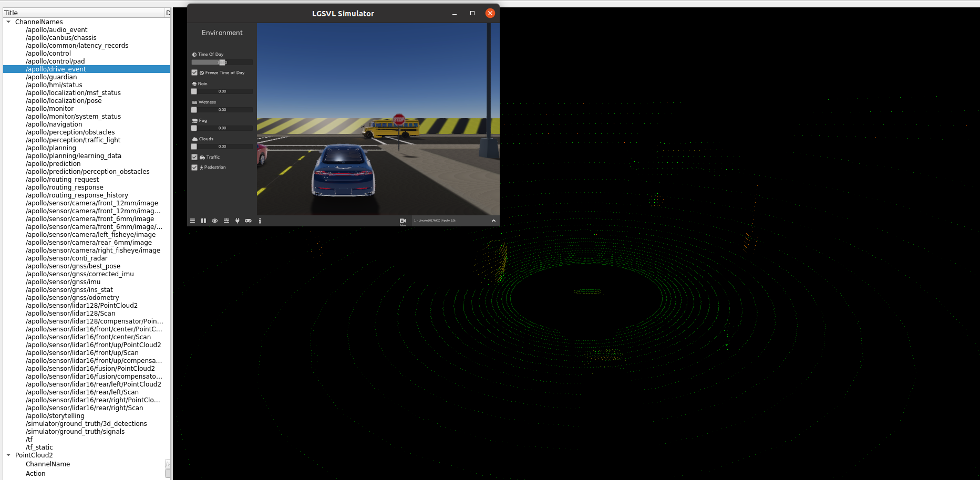Open the info panel icon
Viewport: 980px width, 480px height.
(x=260, y=221)
